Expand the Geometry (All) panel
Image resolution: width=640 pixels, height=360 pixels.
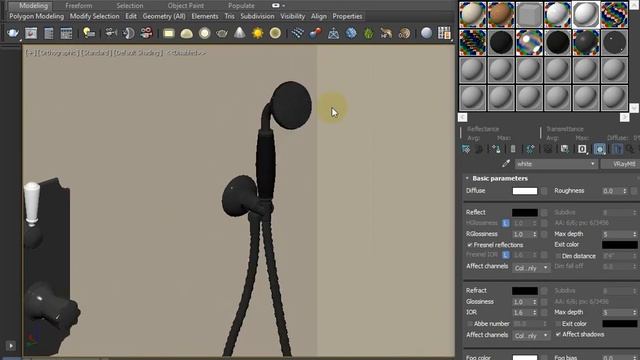tap(164, 16)
